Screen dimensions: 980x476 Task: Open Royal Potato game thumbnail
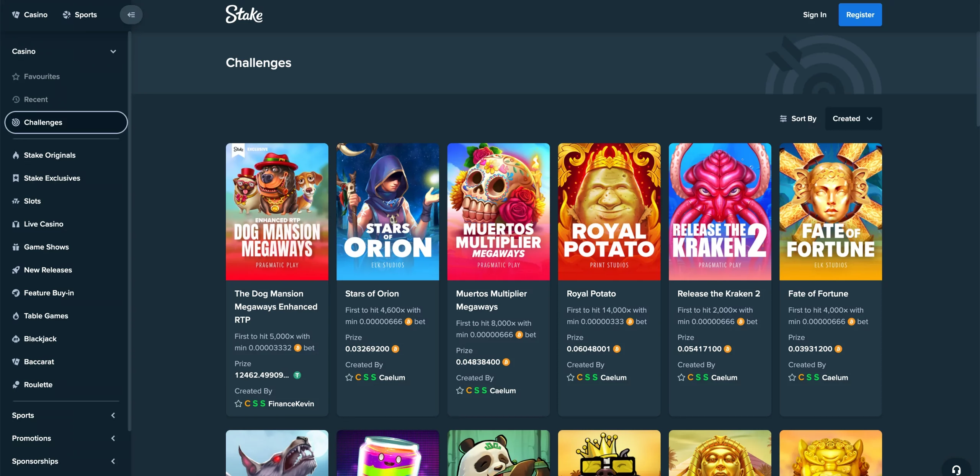click(x=609, y=212)
